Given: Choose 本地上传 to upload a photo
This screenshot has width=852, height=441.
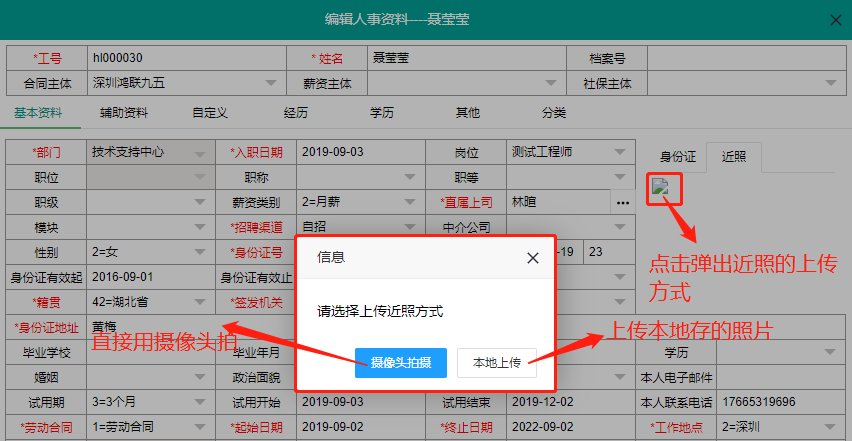Looking at the screenshot, I should coord(496,362).
